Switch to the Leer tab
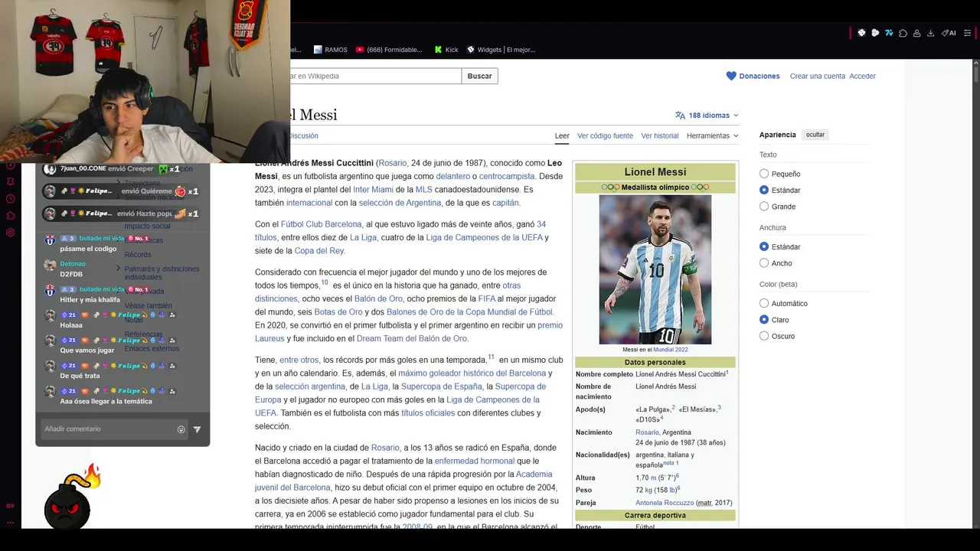980x551 pixels. coord(562,135)
